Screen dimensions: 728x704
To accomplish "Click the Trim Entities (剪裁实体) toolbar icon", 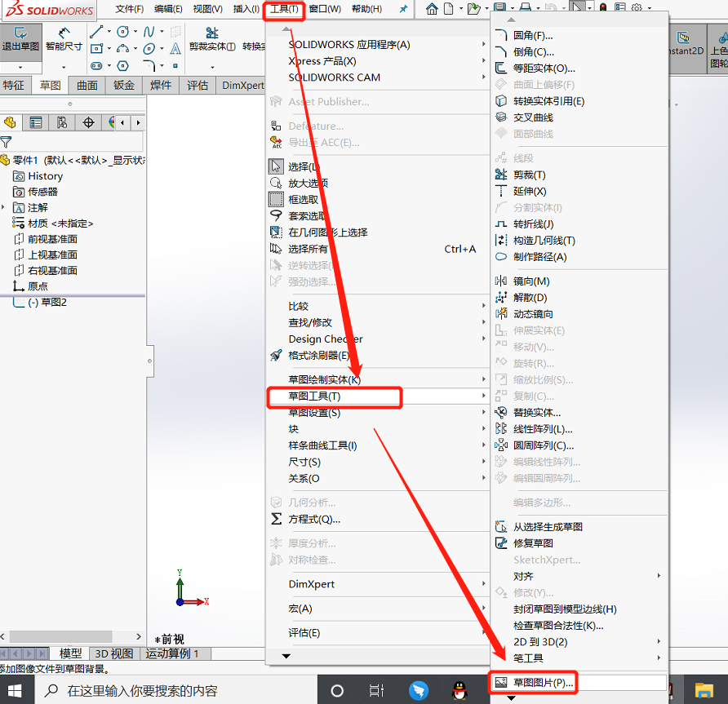I will point(211,39).
